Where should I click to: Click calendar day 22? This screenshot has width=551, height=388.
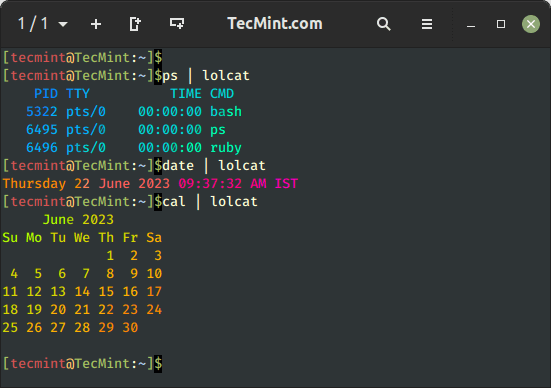pos(106,310)
